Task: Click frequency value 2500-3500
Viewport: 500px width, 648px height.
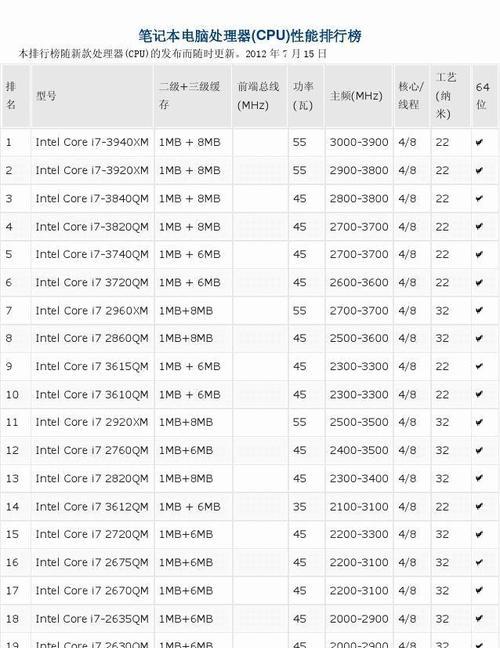Action: click(359, 422)
